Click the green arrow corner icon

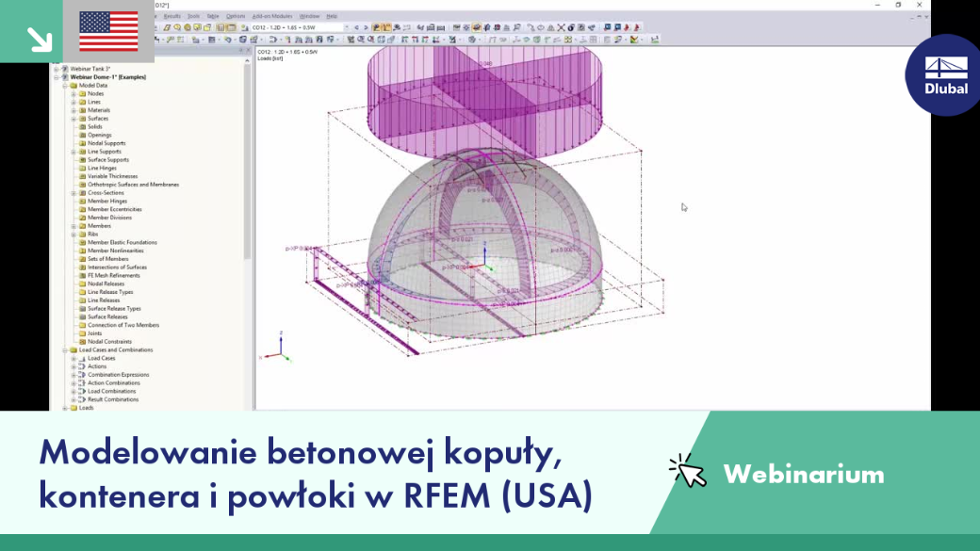[40, 40]
